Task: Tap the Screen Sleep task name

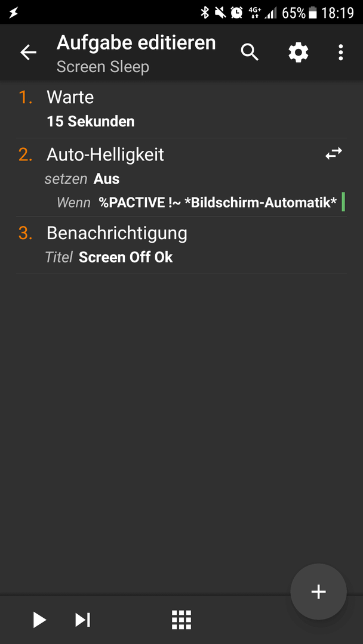Action: point(103,67)
